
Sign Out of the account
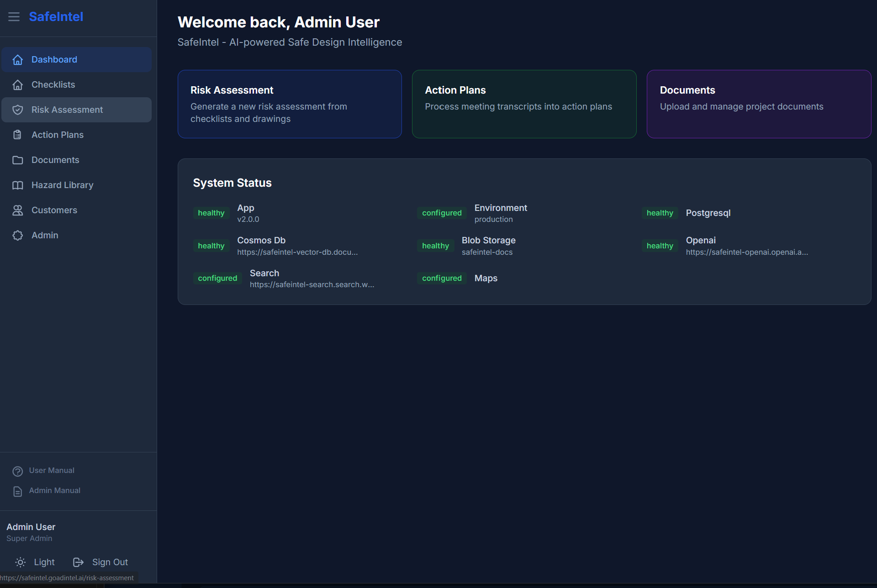click(x=110, y=562)
